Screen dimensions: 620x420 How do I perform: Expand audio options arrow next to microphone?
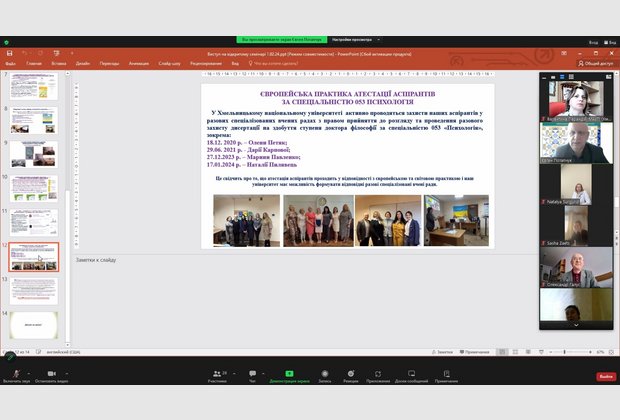pyautogui.click(x=30, y=372)
